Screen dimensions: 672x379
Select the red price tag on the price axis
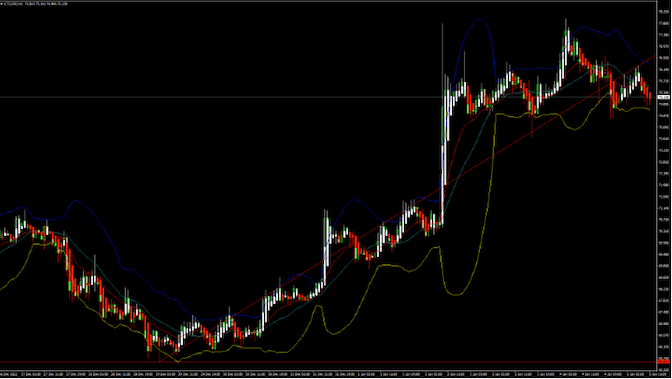pos(664,362)
